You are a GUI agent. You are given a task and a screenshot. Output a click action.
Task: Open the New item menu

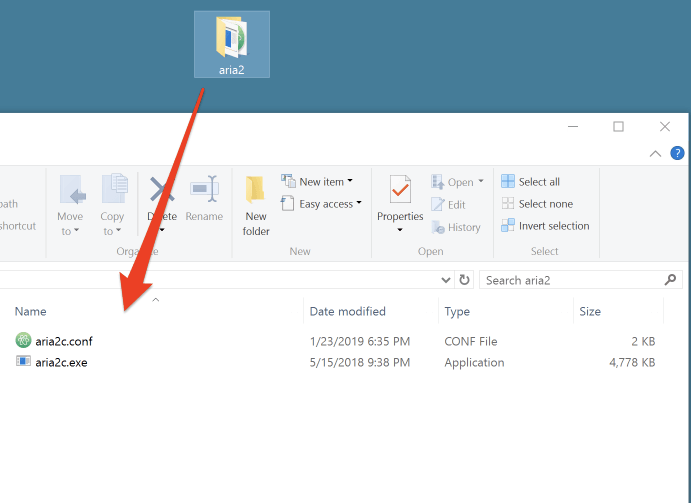[317, 182]
